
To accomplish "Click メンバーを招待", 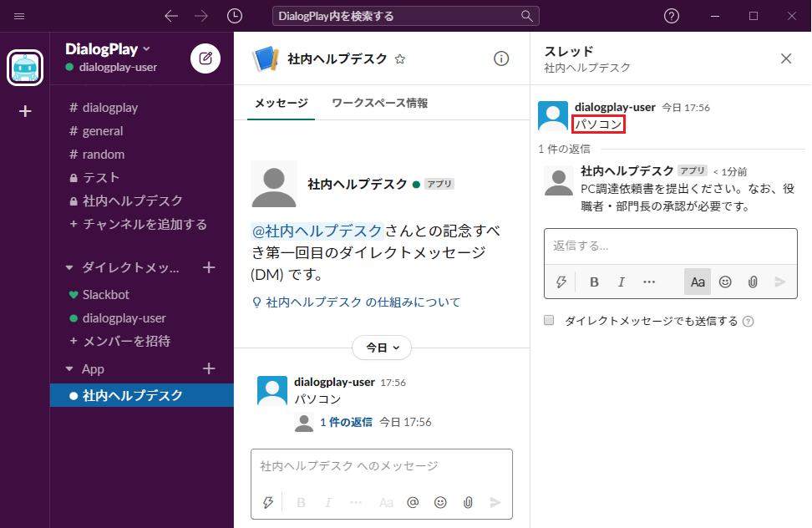I will [142, 341].
